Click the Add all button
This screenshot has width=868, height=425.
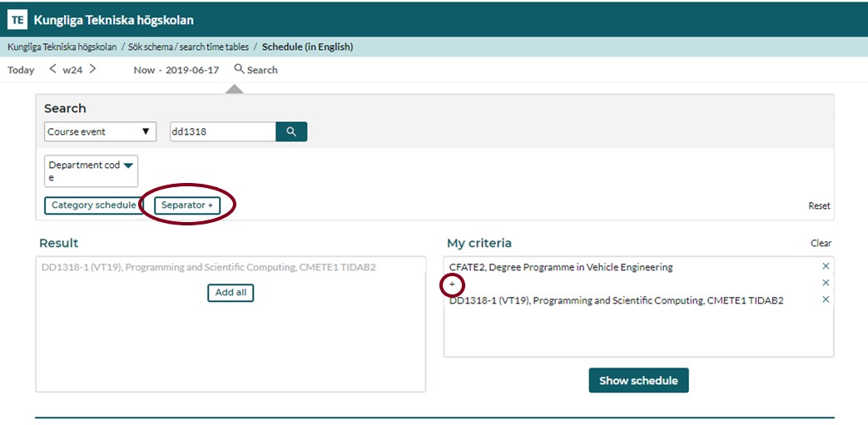point(231,293)
